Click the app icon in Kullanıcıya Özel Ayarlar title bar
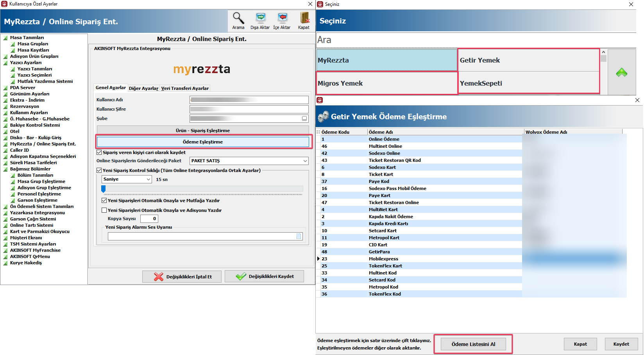Image resolution: width=644 pixels, height=355 pixels. 4,4
